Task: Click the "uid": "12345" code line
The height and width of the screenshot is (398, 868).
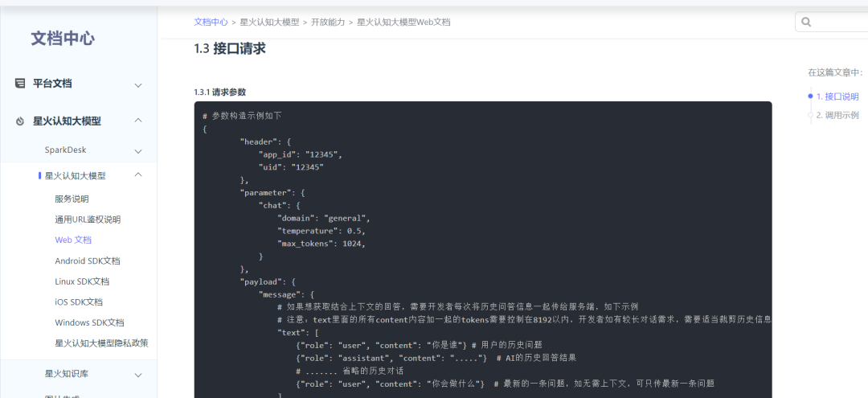Action: tap(291, 167)
